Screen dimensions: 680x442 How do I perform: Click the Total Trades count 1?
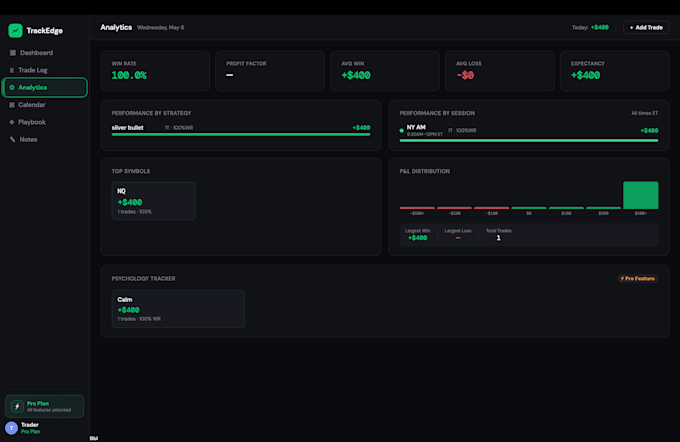click(x=498, y=238)
